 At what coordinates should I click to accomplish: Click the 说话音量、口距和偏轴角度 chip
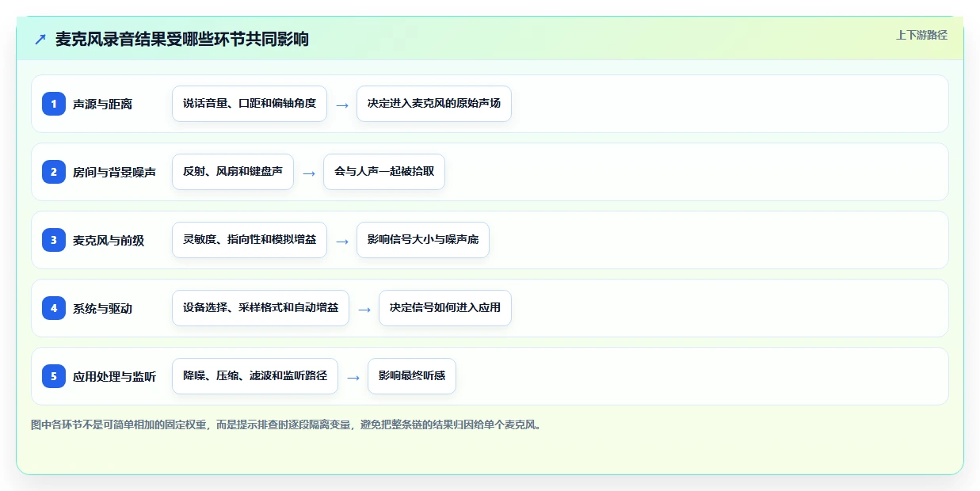(x=250, y=104)
